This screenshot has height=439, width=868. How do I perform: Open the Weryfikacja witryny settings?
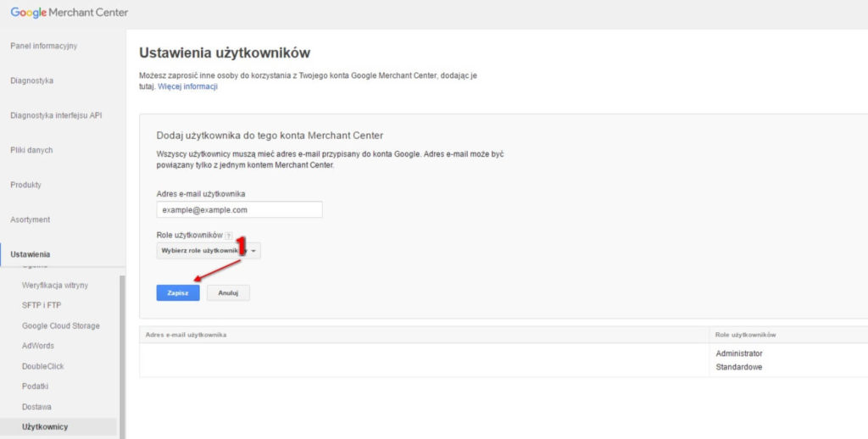pyautogui.click(x=54, y=285)
